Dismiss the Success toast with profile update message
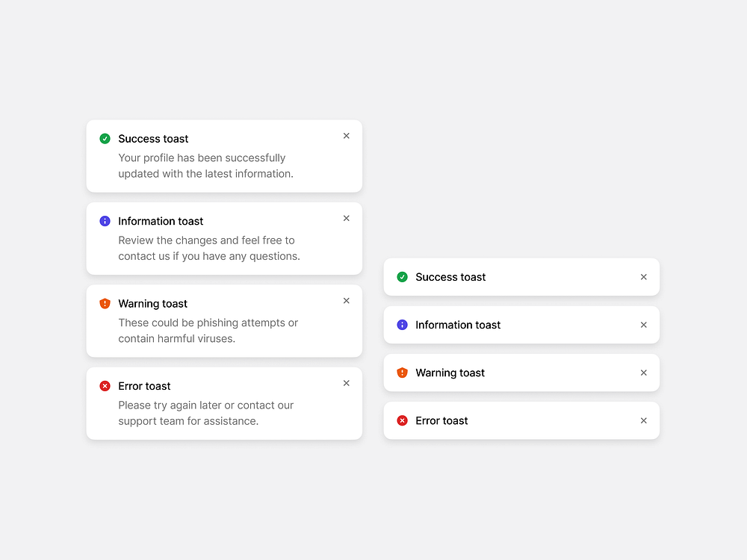This screenshot has width=747, height=560. pyautogui.click(x=346, y=135)
